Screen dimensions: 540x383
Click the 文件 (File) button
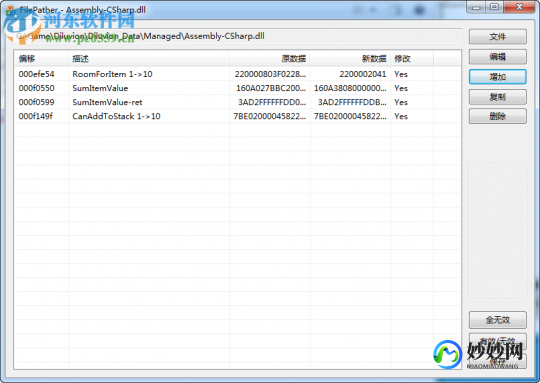tap(498, 37)
